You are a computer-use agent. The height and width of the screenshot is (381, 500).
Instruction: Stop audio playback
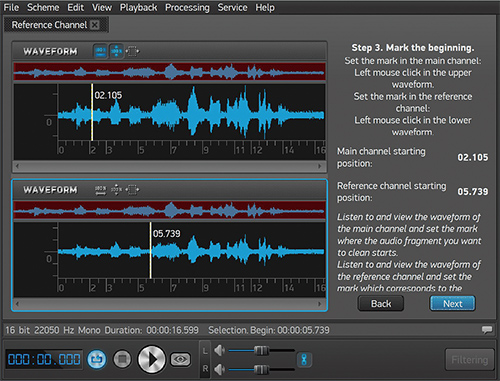point(122,359)
